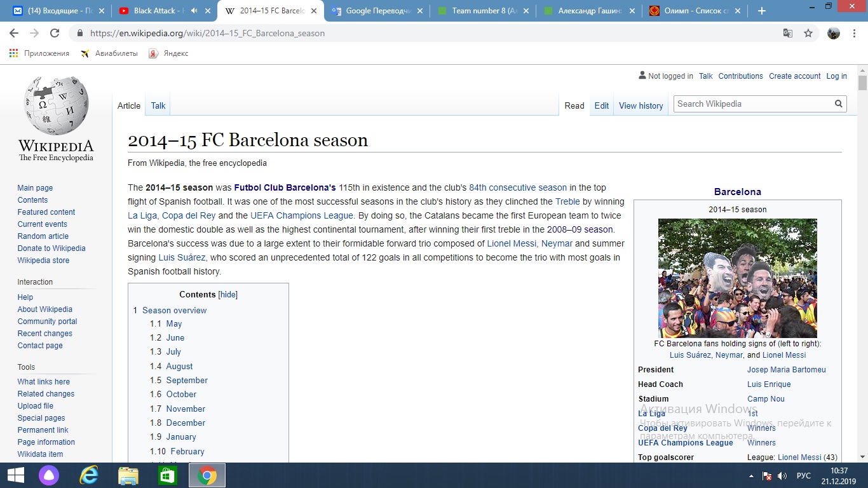
Task: Open the Яндекс bookmark
Action: click(x=168, y=53)
